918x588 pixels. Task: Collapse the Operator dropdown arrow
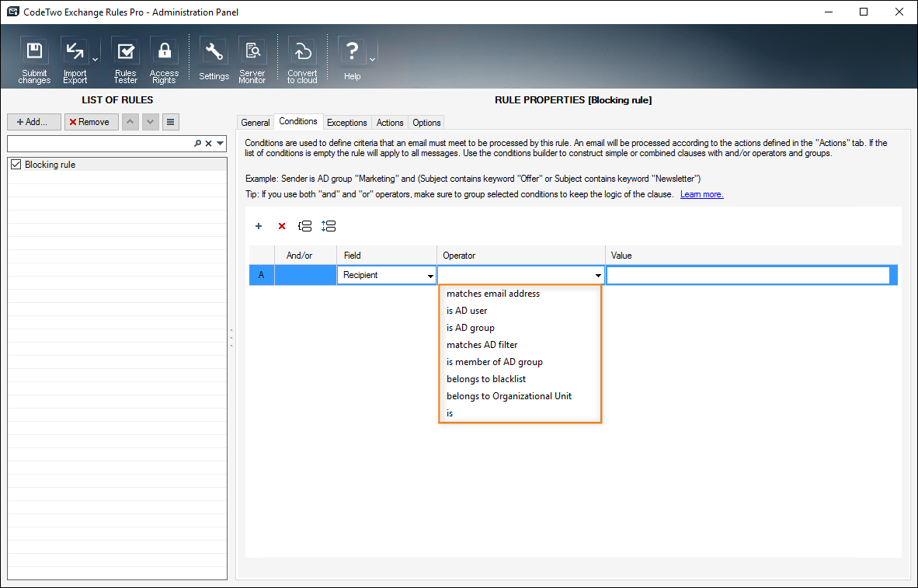(598, 276)
